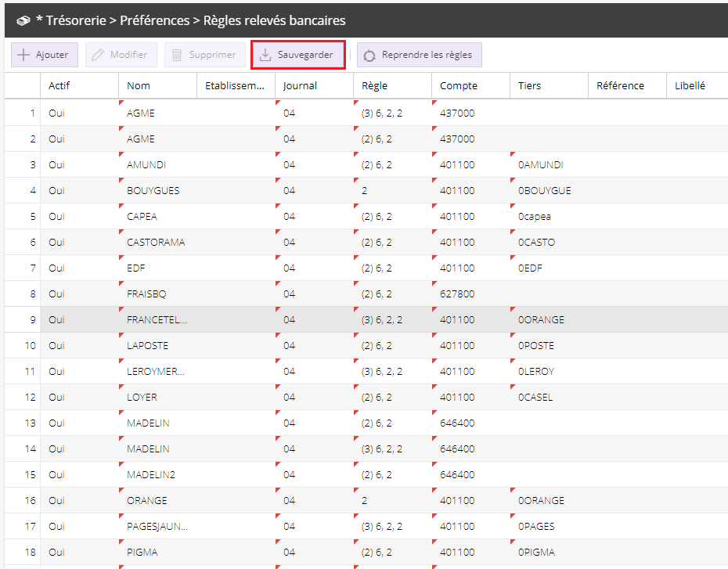Click the Supprimer button
This screenshot has width=728, height=569.
pos(205,55)
